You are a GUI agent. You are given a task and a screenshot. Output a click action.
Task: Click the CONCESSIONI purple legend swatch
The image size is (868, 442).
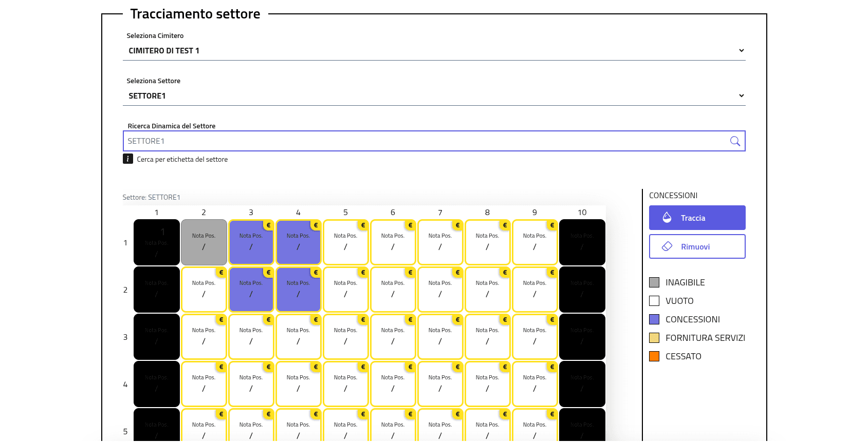point(654,319)
